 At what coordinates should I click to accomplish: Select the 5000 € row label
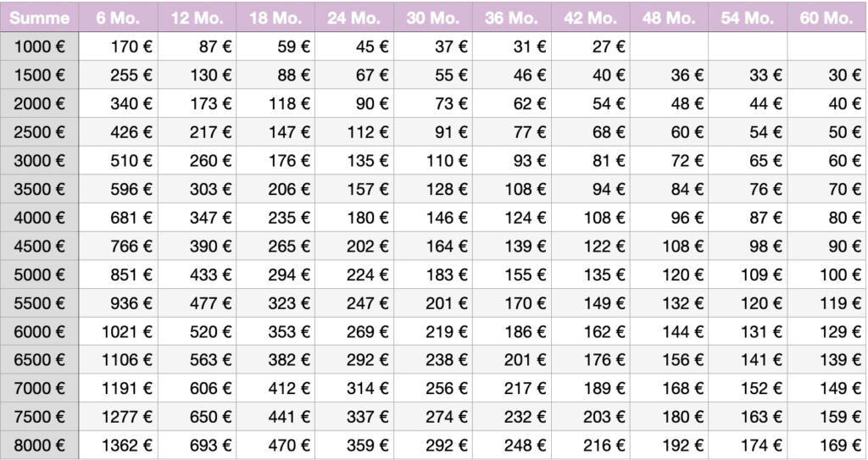tap(39, 274)
